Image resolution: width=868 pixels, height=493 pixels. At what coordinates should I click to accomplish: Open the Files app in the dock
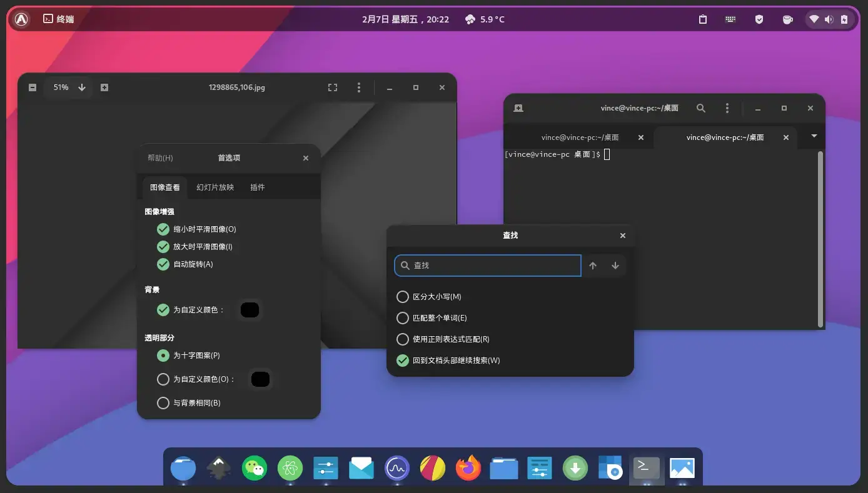click(x=504, y=467)
